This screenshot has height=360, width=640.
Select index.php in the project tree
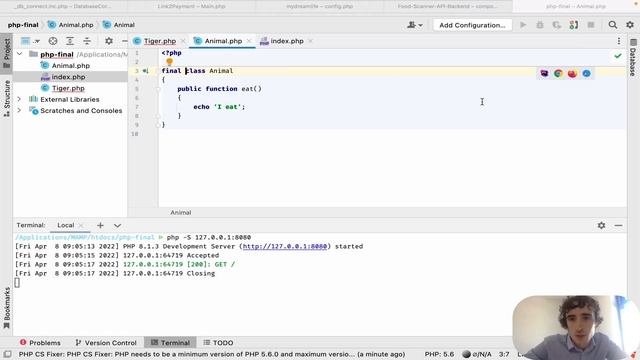[x=68, y=77]
